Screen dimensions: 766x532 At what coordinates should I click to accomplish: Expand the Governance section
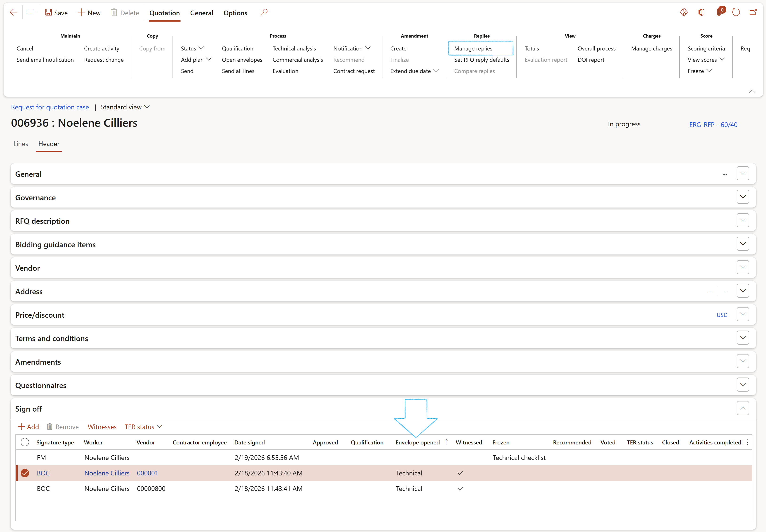pos(743,197)
